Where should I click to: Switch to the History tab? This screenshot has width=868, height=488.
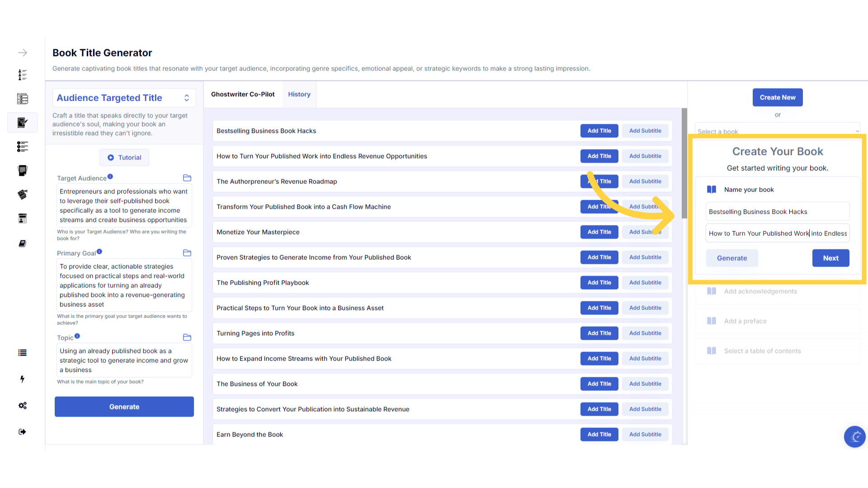299,94
